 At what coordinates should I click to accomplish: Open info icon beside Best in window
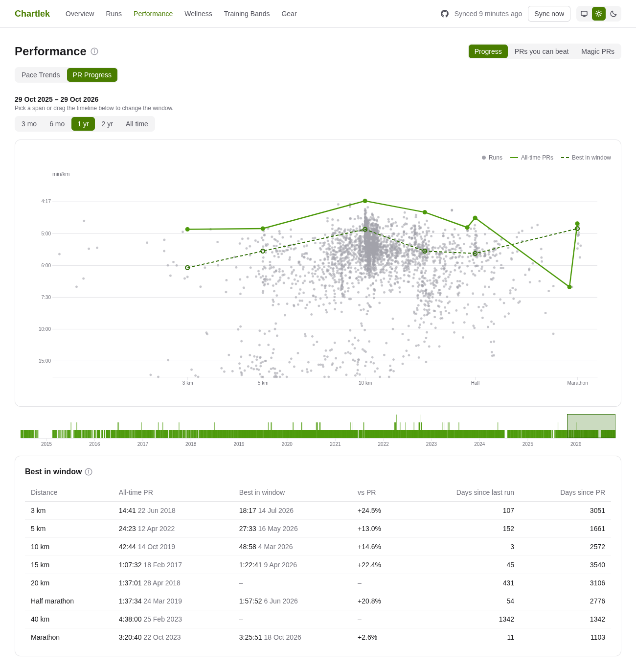point(89,472)
